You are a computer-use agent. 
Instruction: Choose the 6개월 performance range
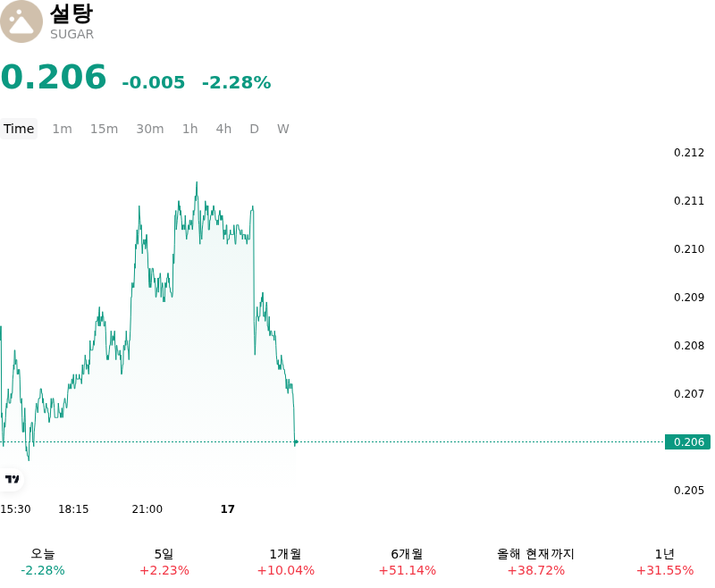pyautogui.click(x=408, y=562)
